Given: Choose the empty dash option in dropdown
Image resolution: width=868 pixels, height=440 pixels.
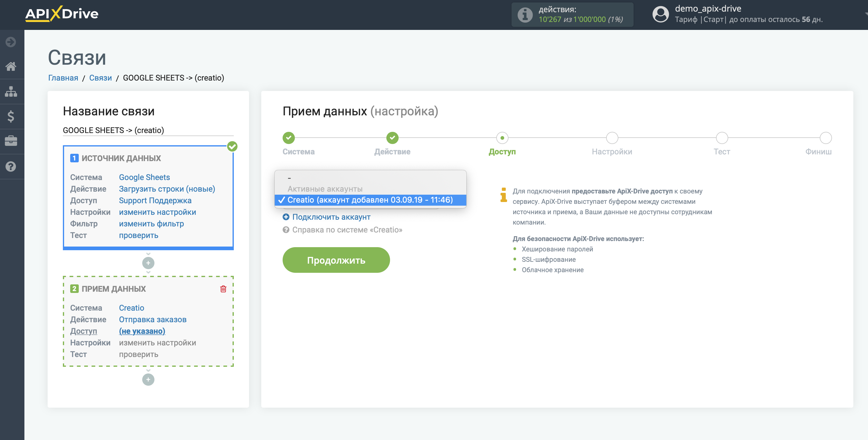Looking at the screenshot, I should [x=370, y=178].
